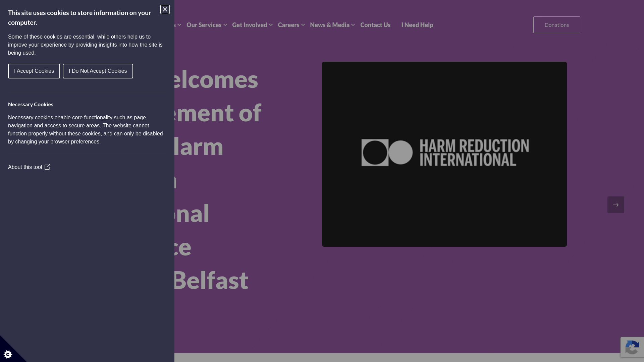Viewport: 644px width, 362px height.
Task: Click the external-link icon beside About this tool
Action: click(x=47, y=167)
